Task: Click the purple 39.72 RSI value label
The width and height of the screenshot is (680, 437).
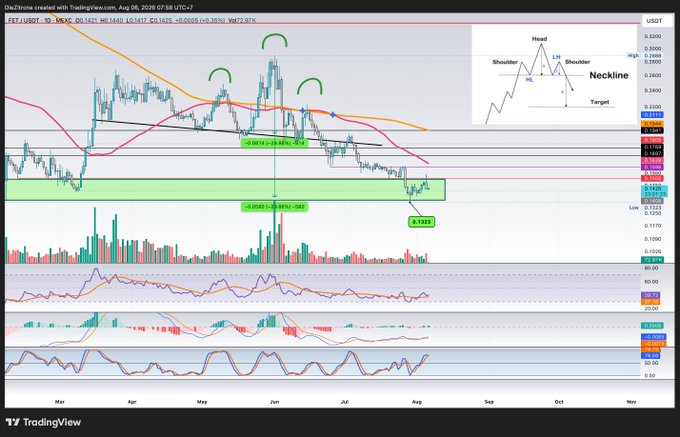Action: (652, 295)
